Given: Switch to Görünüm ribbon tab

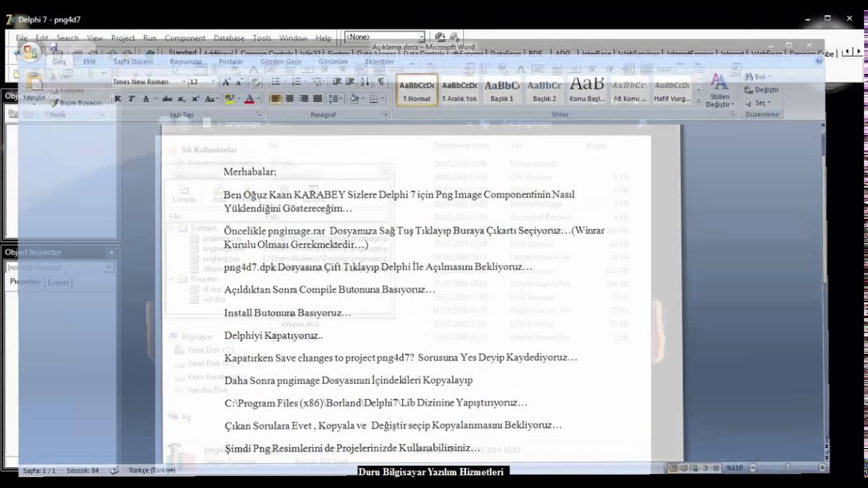Looking at the screenshot, I should [333, 61].
